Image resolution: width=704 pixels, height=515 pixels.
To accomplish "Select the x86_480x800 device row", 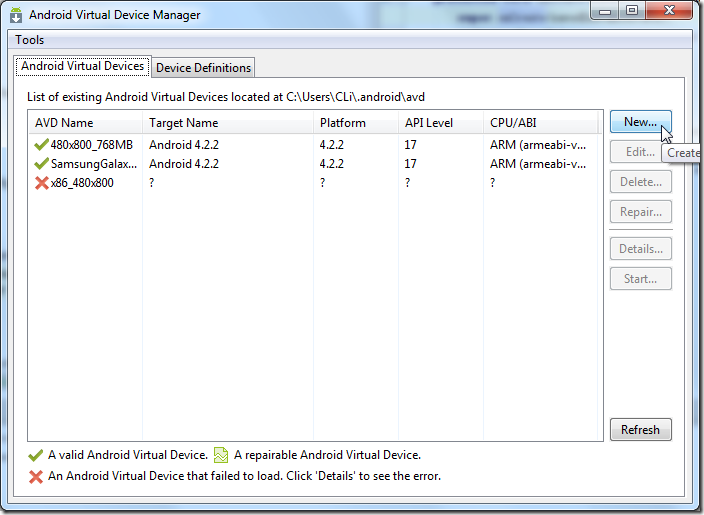I will [314, 183].
